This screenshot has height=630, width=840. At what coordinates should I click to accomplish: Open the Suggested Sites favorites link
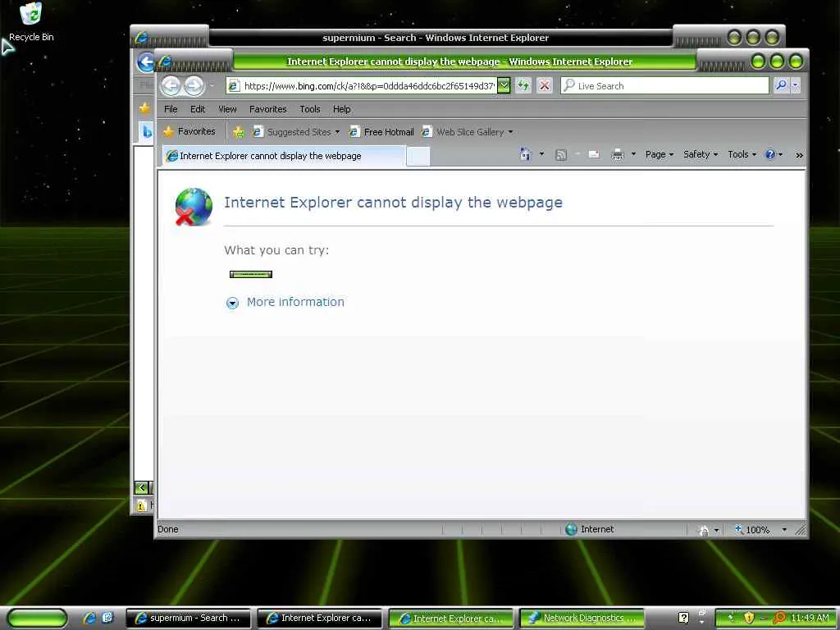[x=292, y=132]
